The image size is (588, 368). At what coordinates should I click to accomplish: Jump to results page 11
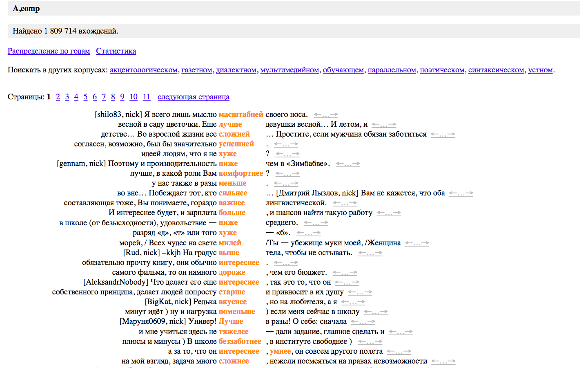click(147, 97)
